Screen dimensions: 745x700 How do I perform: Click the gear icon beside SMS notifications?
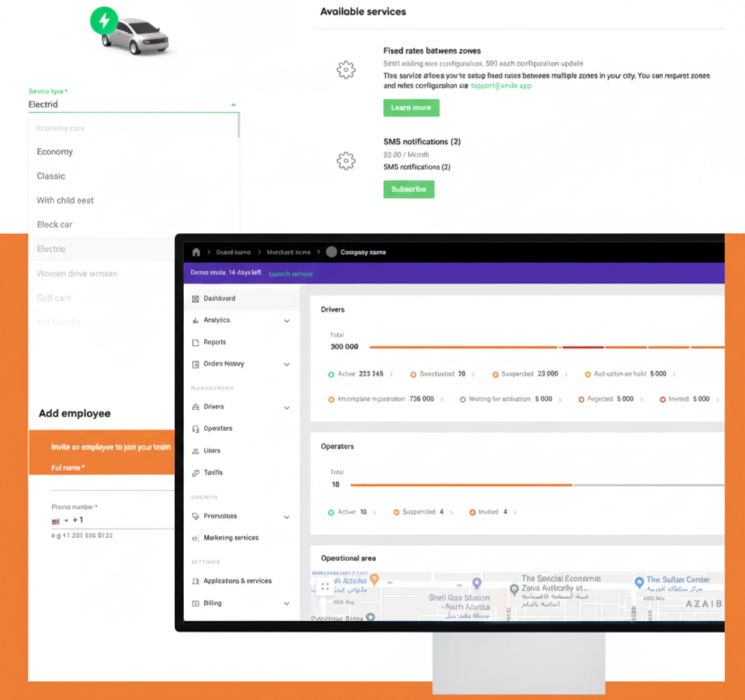[x=346, y=161]
